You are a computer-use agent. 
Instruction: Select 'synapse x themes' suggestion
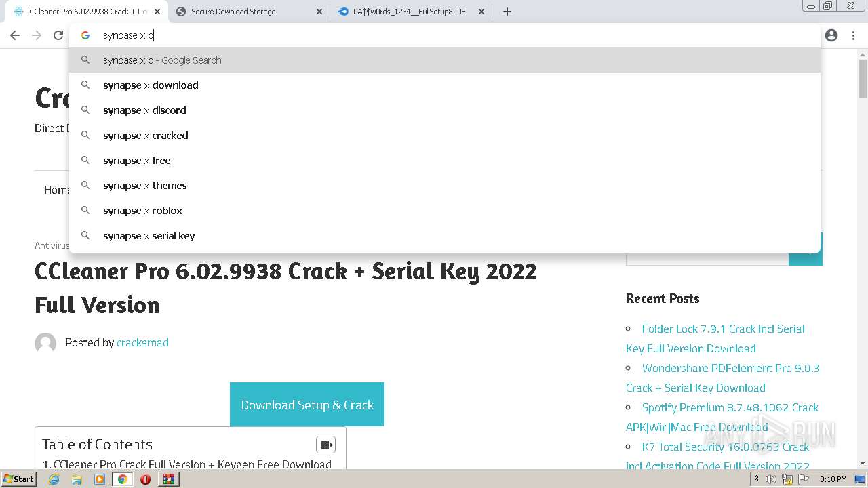pos(445,186)
